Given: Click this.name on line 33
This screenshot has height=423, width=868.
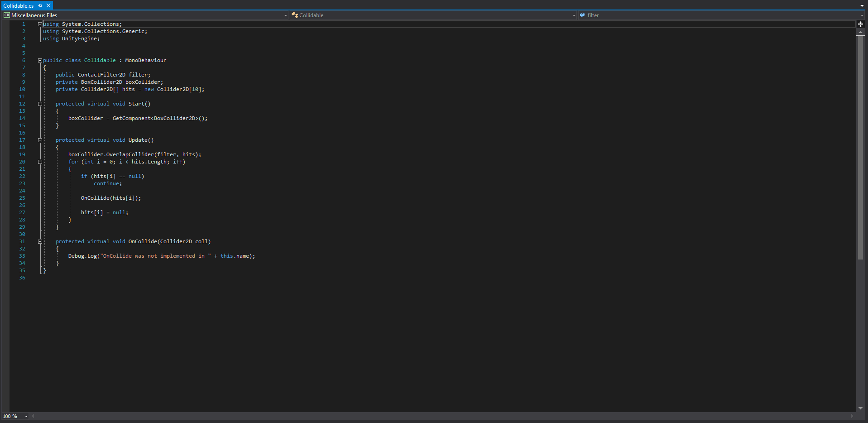Looking at the screenshot, I should click(x=235, y=256).
